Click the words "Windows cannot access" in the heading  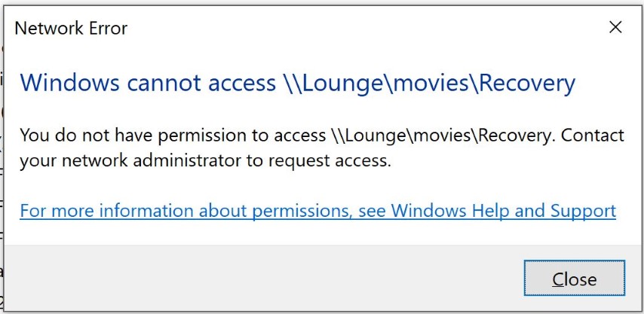click(148, 82)
